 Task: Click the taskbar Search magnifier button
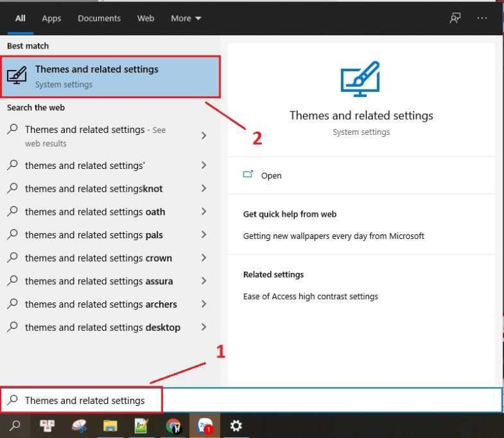pyautogui.click(x=14, y=426)
